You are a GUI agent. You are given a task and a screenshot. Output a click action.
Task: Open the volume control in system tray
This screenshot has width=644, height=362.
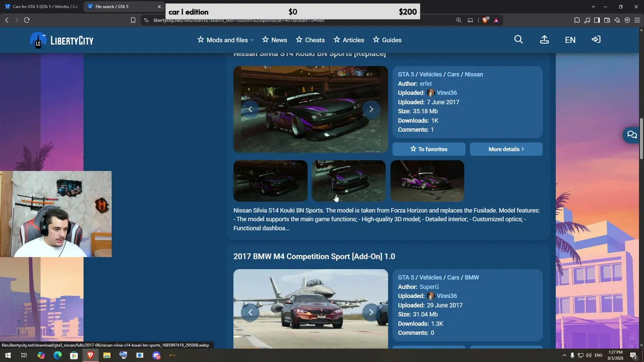589,355
